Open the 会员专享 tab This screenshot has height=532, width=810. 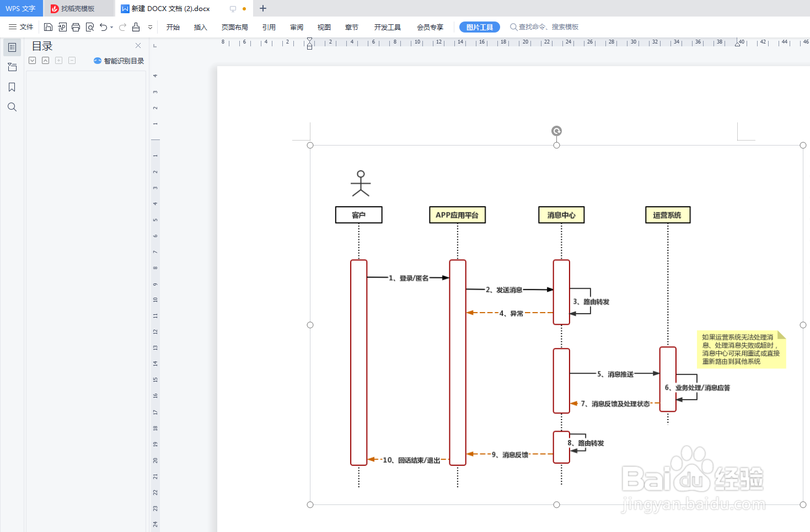coord(430,27)
